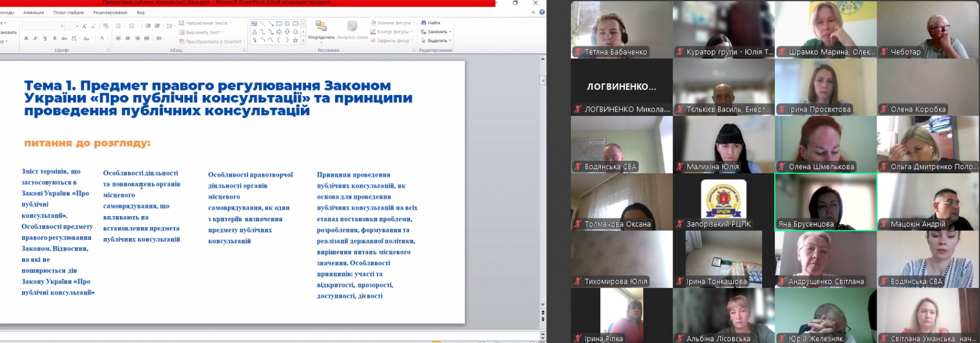The height and width of the screenshot is (343, 980).
Task: Open the font color A picker
Action: [x=102, y=39]
